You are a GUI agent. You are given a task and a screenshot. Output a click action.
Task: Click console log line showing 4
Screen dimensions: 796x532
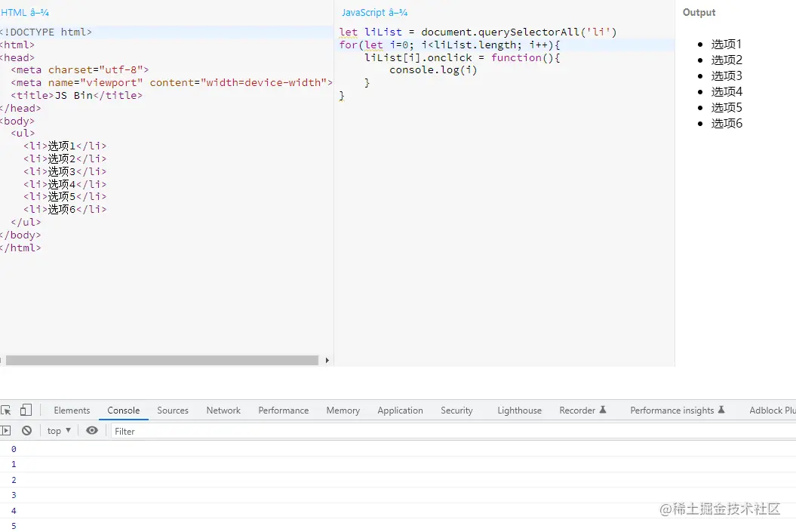point(398,511)
